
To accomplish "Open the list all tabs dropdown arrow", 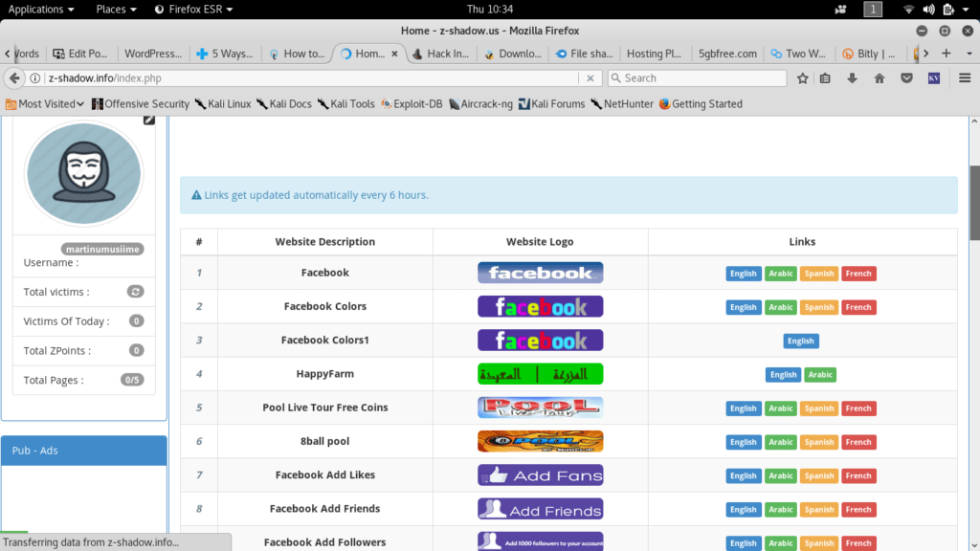I will click(x=969, y=54).
